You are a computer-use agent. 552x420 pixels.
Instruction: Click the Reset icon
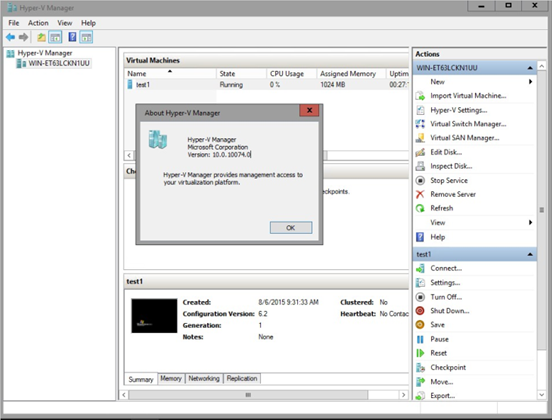[x=420, y=353]
